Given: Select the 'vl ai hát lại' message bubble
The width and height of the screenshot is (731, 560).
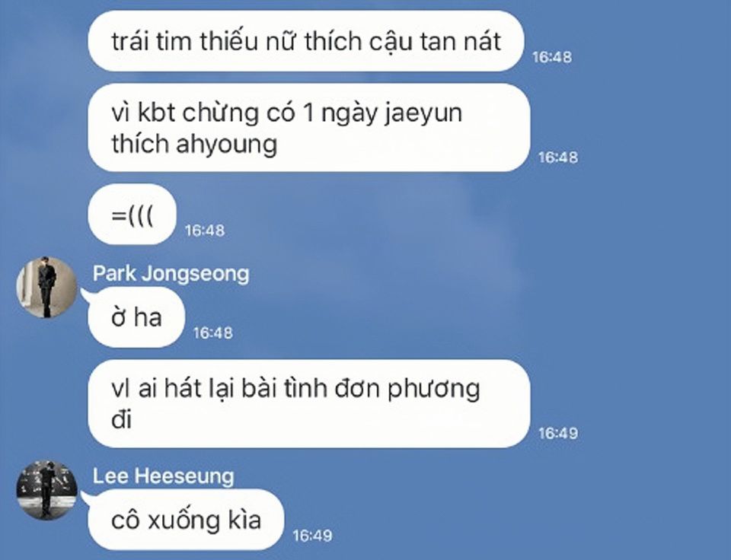Looking at the screenshot, I should [x=309, y=403].
